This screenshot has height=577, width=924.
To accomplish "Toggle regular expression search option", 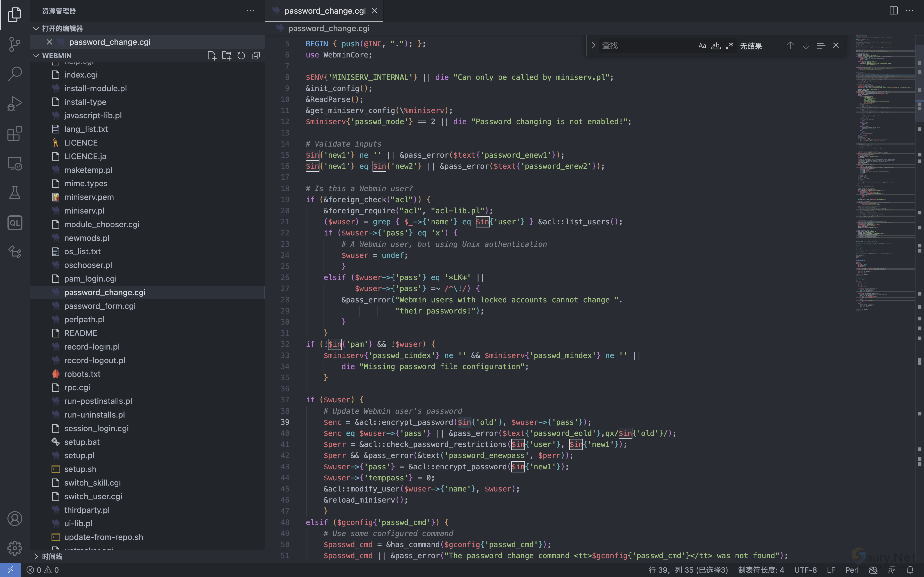I will click(729, 46).
